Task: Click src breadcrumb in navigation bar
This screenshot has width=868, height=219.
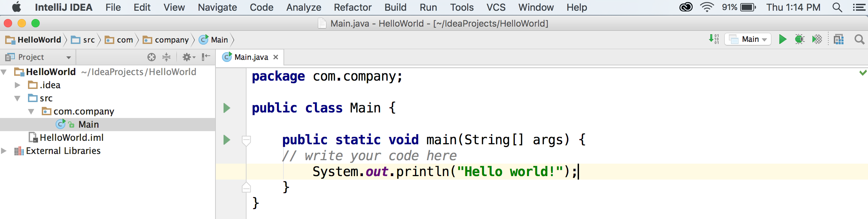Action: pos(83,40)
